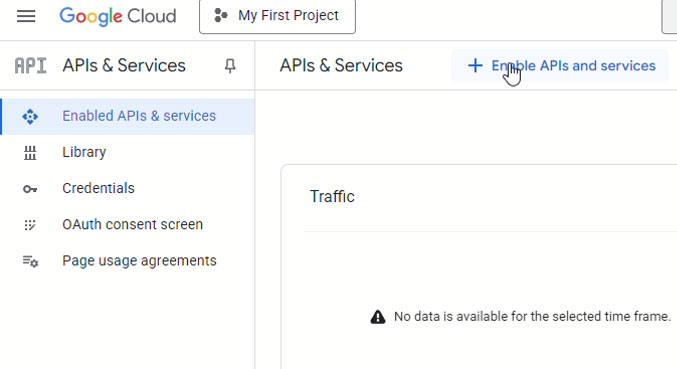Viewport: 677px width, 369px height.
Task: Open Page usage agreements
Action: pos(127,261)
